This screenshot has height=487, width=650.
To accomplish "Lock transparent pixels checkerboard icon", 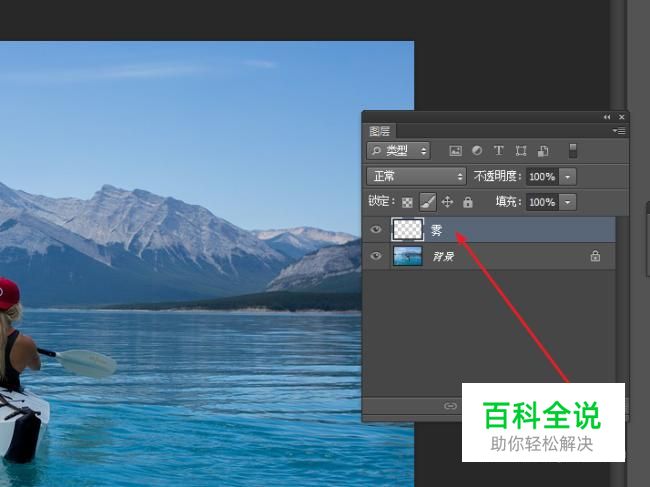I will coord(407,202).
